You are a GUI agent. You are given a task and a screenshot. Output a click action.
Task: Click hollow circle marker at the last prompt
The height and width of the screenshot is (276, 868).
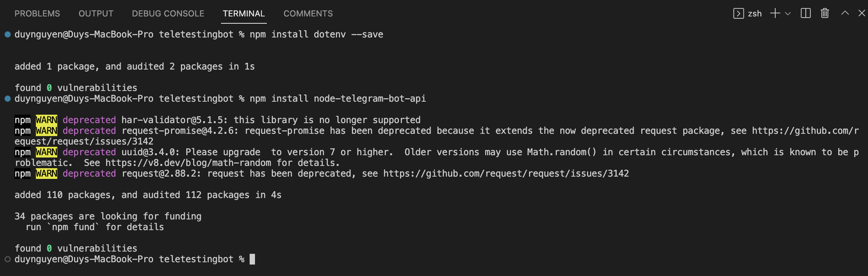[x=8, y=259]
